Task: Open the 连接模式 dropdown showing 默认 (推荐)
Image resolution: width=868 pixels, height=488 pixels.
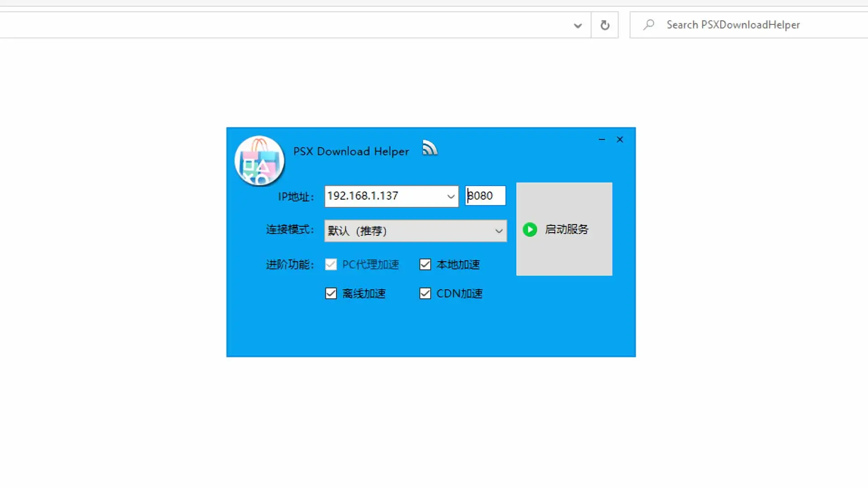Action: click(415, 231)
